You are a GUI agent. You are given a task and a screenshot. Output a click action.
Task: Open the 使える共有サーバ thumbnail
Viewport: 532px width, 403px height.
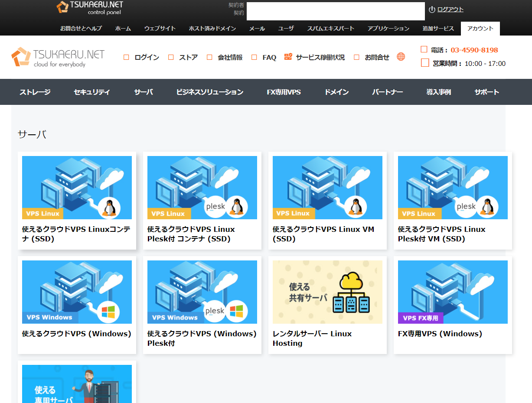point(327,292)
